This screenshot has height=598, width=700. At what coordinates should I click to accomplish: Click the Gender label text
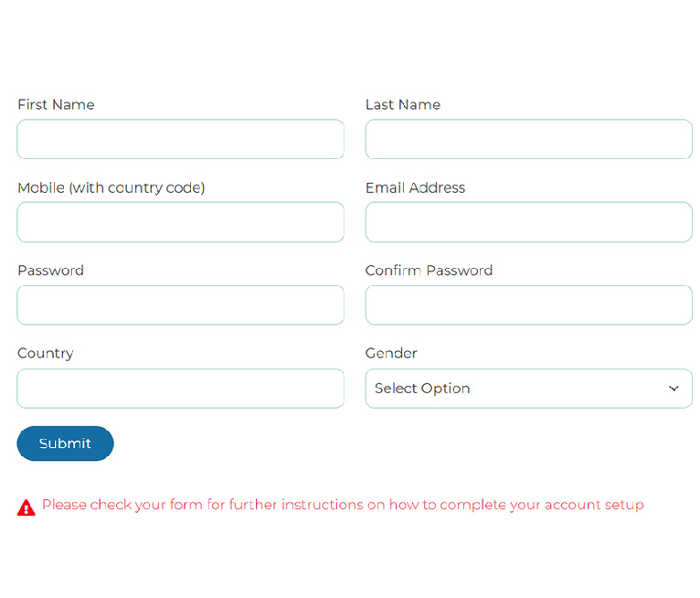pos(391,353)
